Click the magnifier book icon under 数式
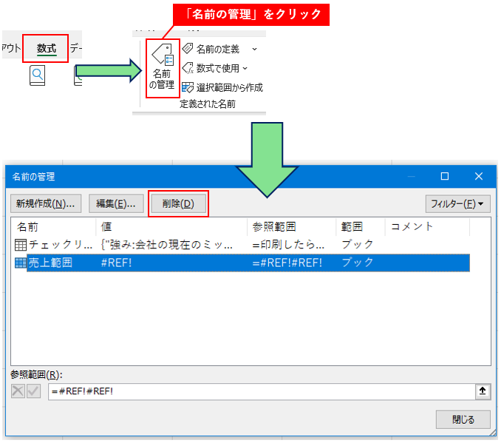504x443 pixels. point(38,75)
